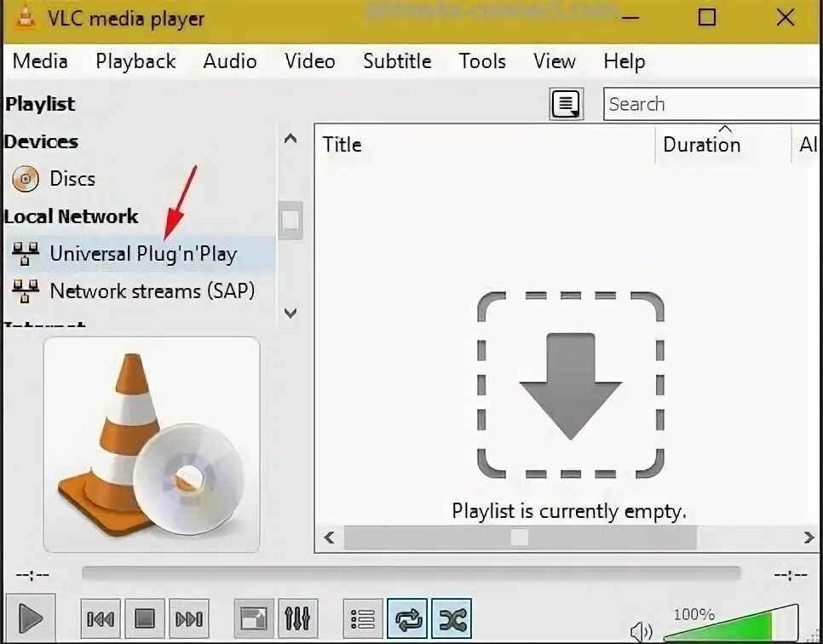Open extended settings equalizer icon
This screenshot has width=823, height=644.
[x=297, y=618]
